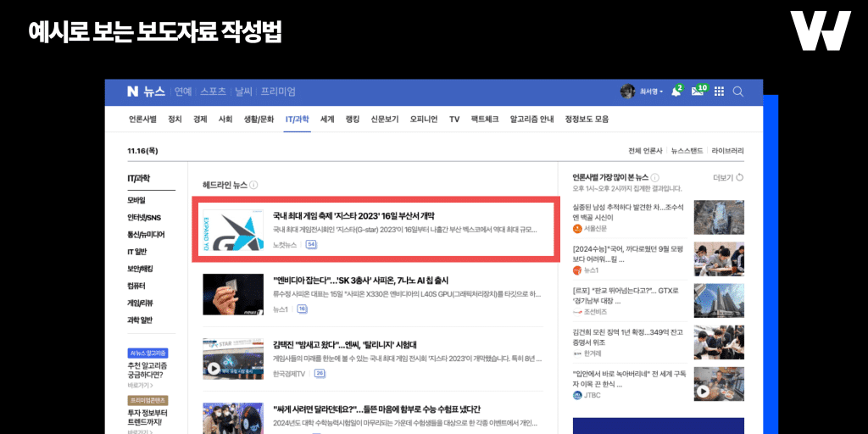Screen dimensions: 868x434
Task: Click the 54 related-articles count badge
Action: 310,245
